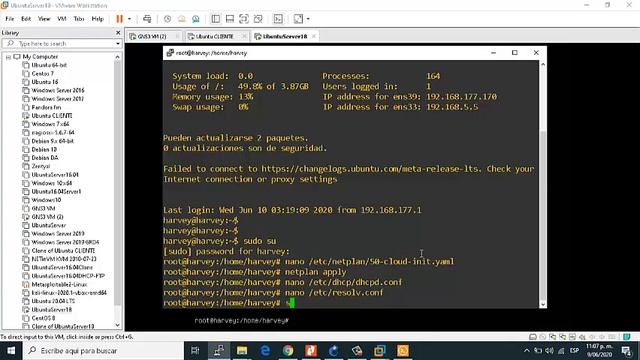640x360 pixels.
Task: Select Windows 7 x64 in the library
Action: pyautogui.click(x=50, y=124)
